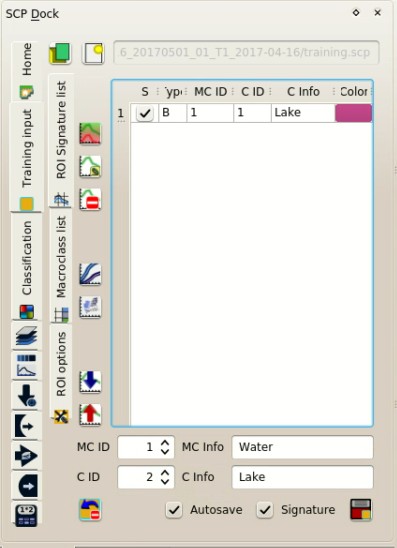Switch to Home tab
The height and width of the screenshot is (548, 397).
pyautogui.click(x=27, y=72)
